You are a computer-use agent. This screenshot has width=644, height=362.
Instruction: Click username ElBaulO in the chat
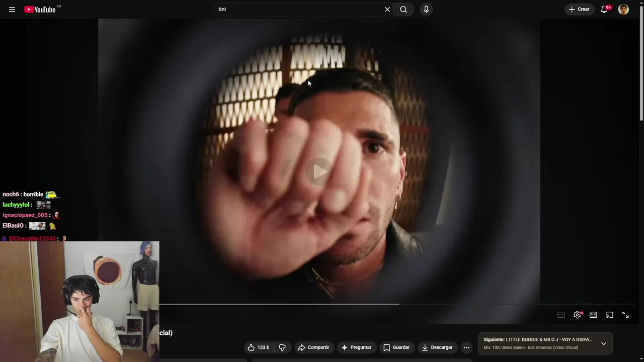pyautogui.click(x=13, y=226)
